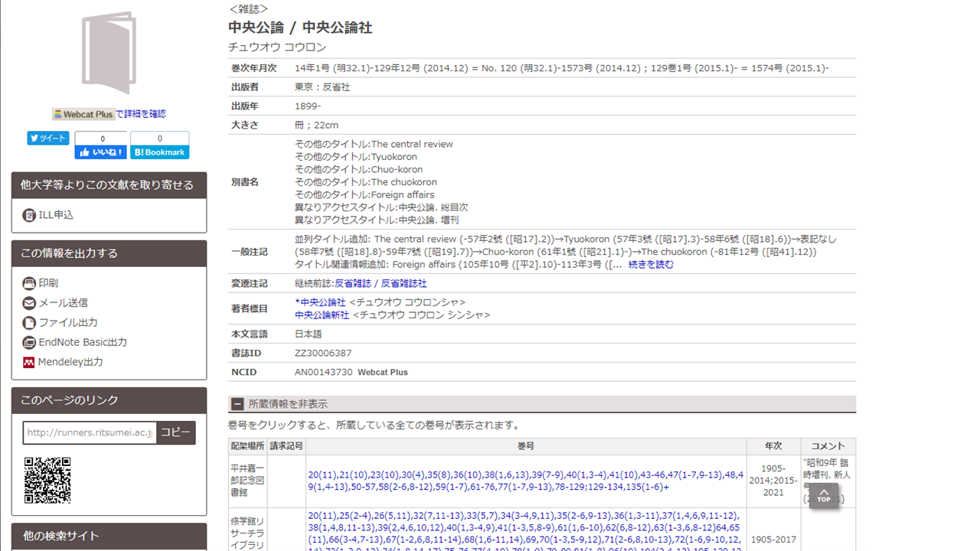Click the メール送信 envelope icon
This screenshot has width=980, height=551.
point(29,303)
